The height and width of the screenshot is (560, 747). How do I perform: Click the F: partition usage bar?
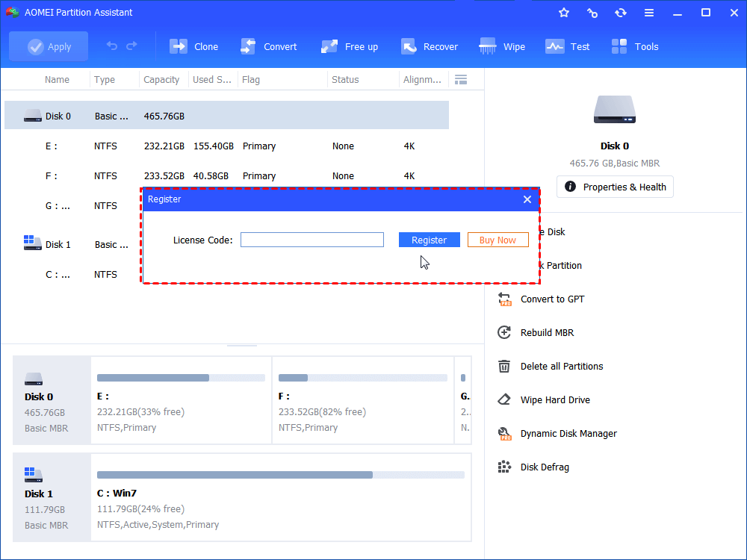363,378
